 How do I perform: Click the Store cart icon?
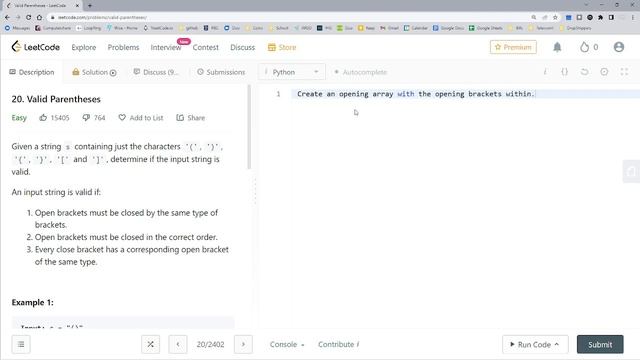tap(272, 47)
